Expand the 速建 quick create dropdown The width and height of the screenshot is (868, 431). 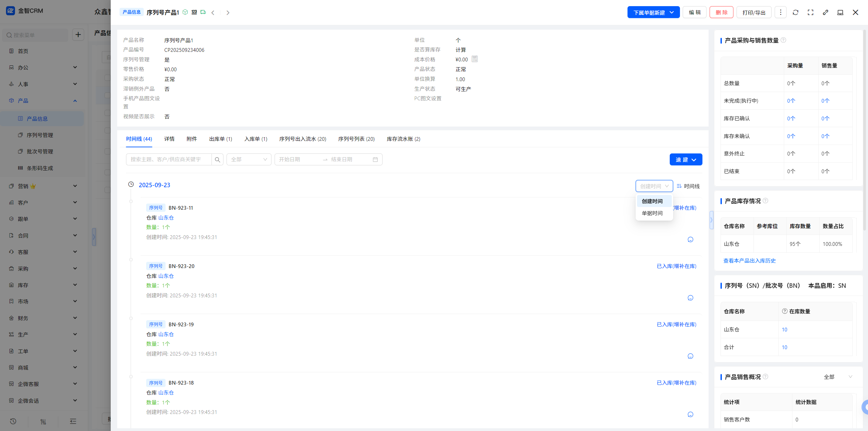[x=685, y=160]
